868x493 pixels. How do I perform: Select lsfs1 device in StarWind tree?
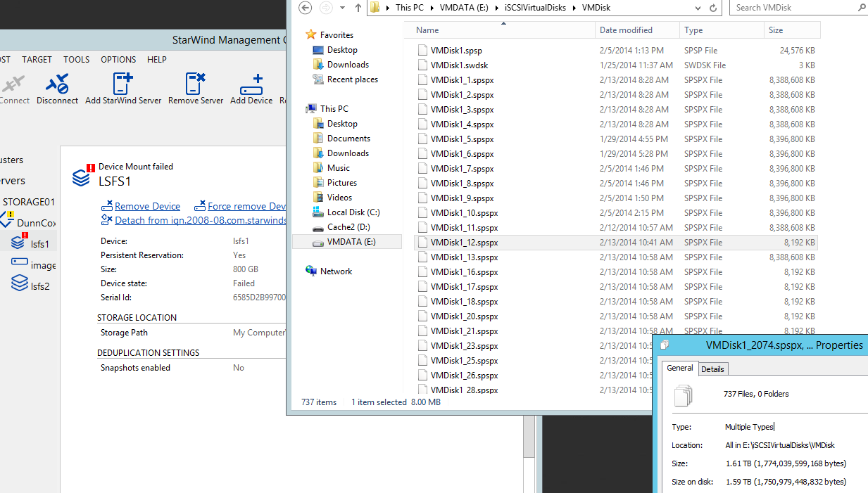click(30, 243)
